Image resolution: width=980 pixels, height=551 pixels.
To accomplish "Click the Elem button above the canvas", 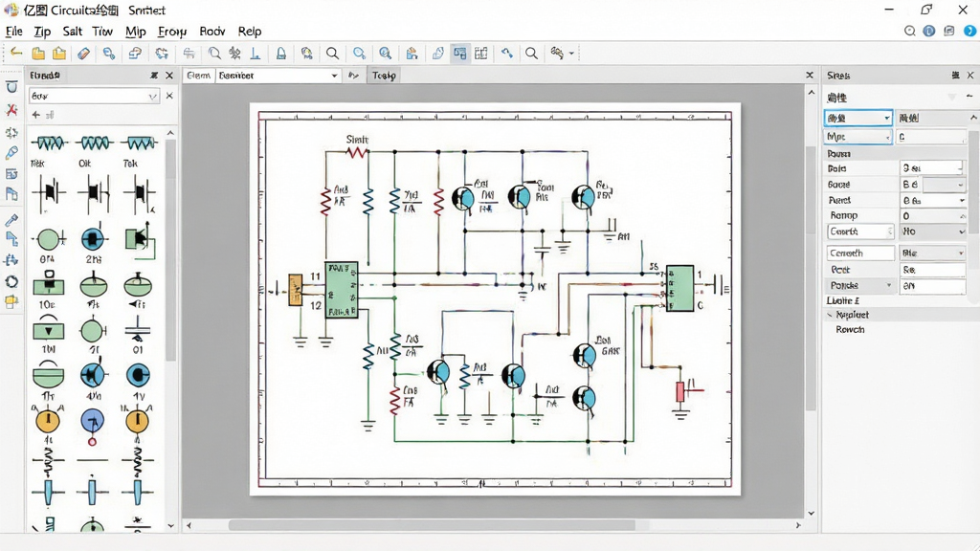I will click(x=199, y=76).
